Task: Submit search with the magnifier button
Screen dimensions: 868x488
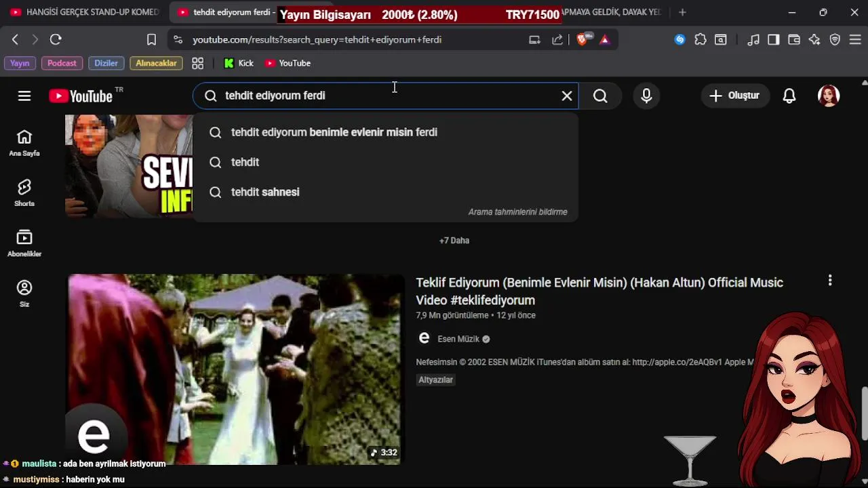Action: 600,96
